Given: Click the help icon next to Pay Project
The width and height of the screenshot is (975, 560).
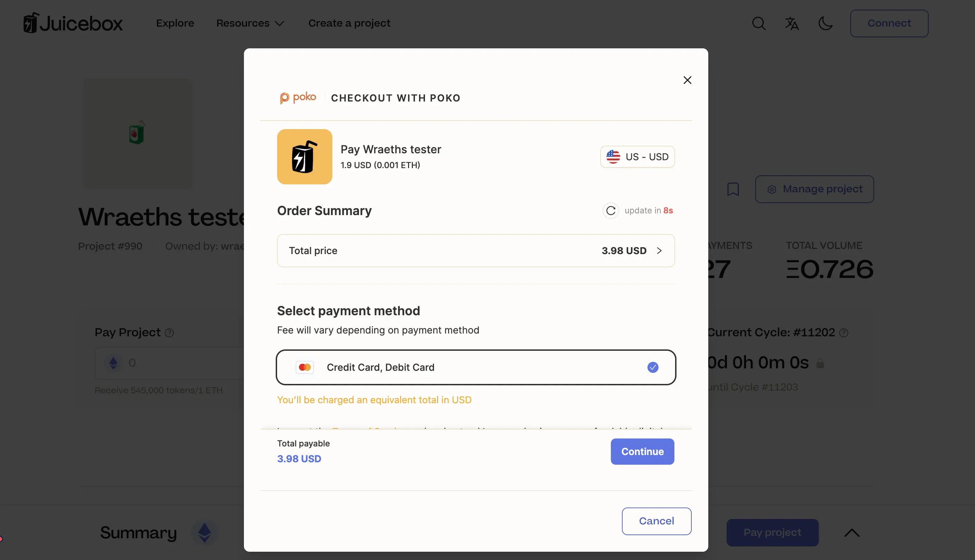Looking at the screenshot, I should pyautogui.click(x=169, y=332).
